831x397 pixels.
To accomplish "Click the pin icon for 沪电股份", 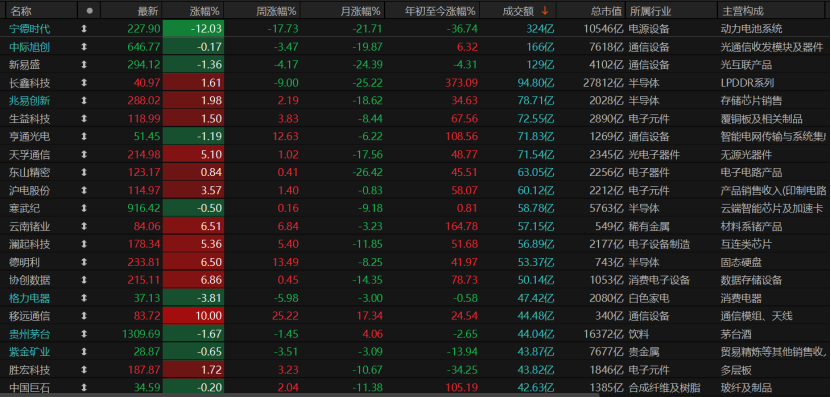I will 84,190.
